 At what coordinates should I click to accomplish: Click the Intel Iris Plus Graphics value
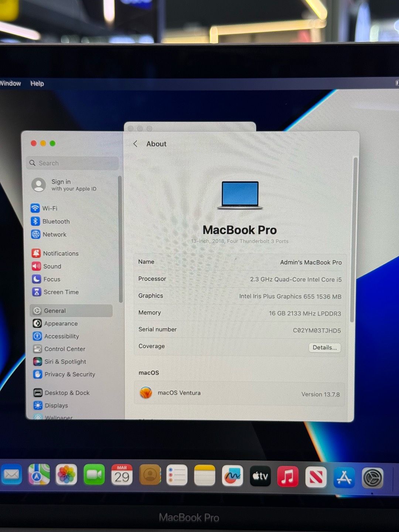[x=290, y=297]
